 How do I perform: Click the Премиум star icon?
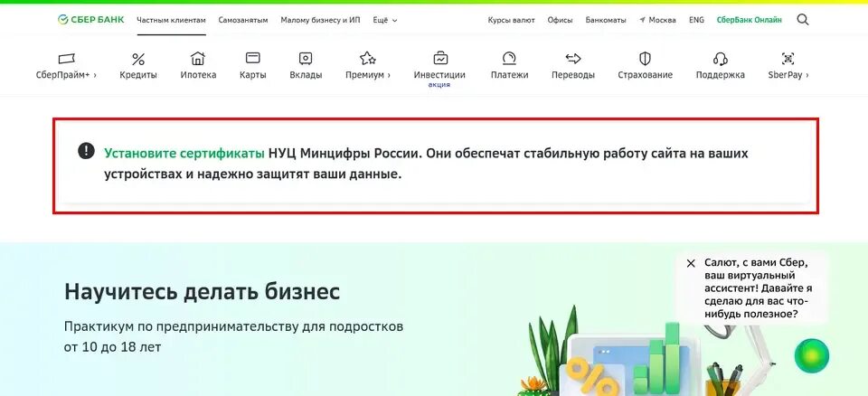coord(368,58)
